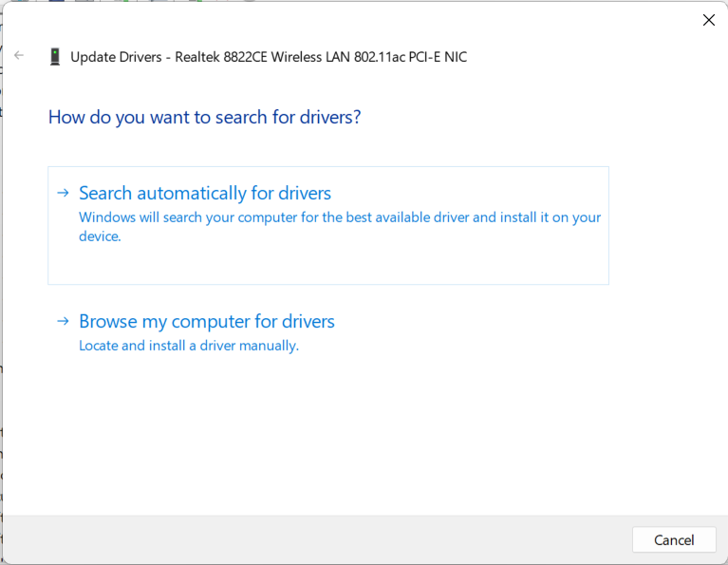Click "Locate and install a driver manually" text
This screenshot has height=565, width=728.
tap(189, 346)
